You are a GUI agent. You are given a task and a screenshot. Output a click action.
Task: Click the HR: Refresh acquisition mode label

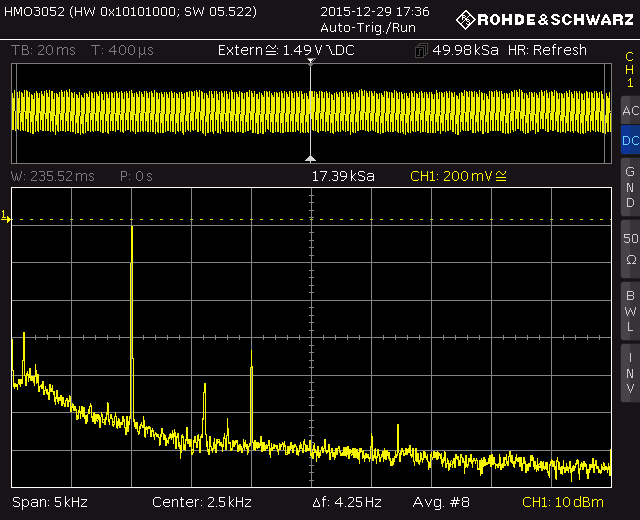click(548, 51)
